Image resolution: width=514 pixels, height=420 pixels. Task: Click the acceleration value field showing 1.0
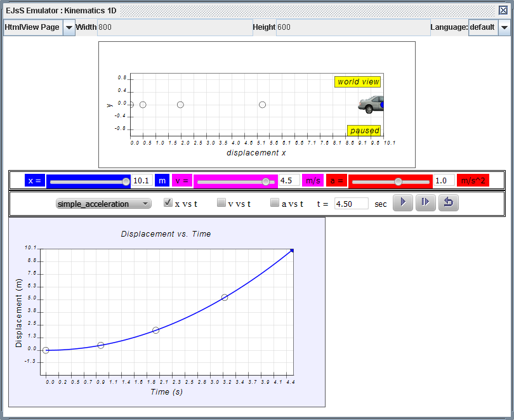[443, 181]
